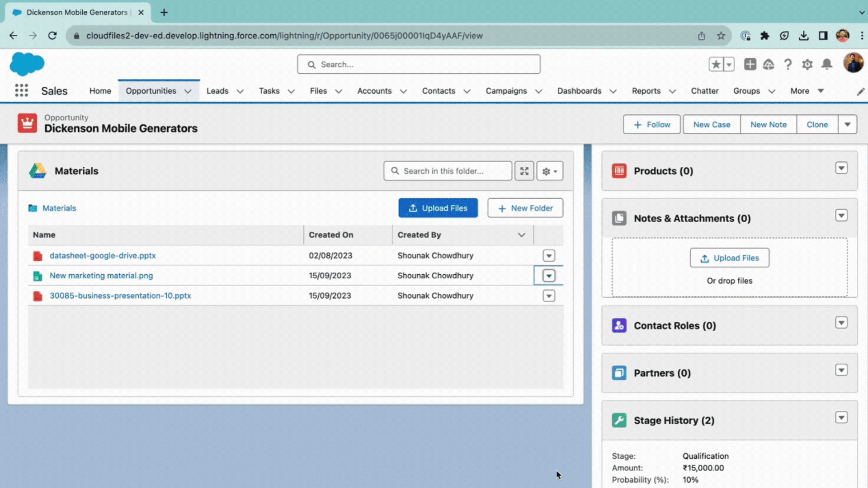Click the Clone opportunity button
The width and height of the screenshot is (868, 488).
point(817,125)
